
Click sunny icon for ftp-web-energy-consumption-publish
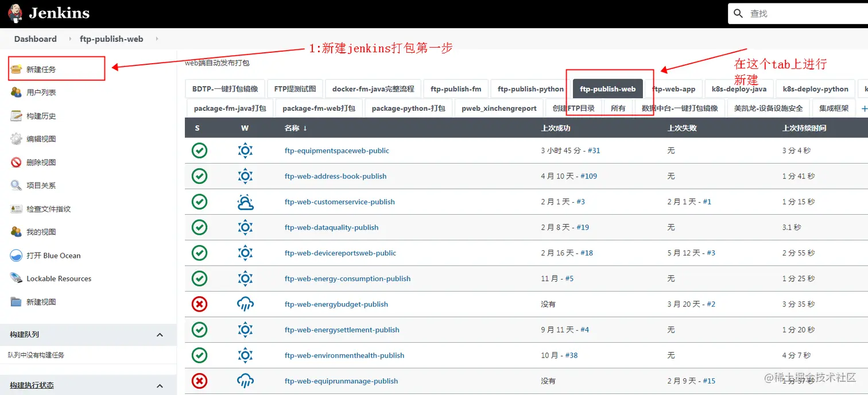pyautogui.click(x=245, y=278)
